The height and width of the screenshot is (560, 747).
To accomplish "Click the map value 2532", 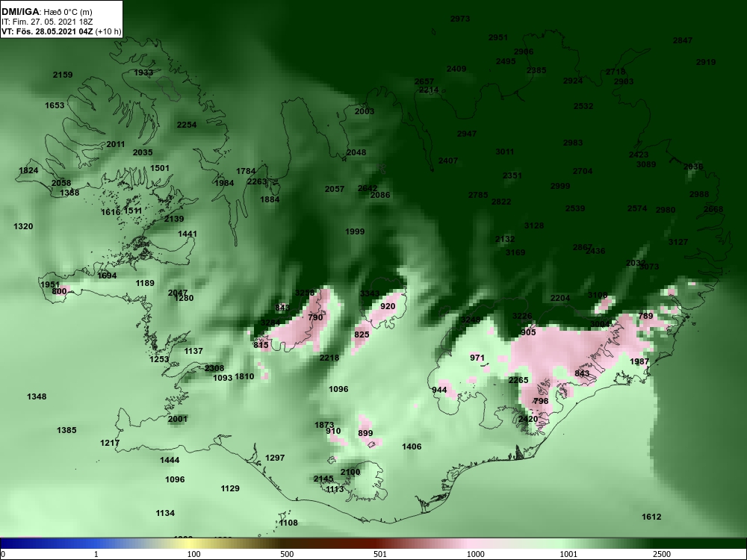I will (x=583, y=106).
